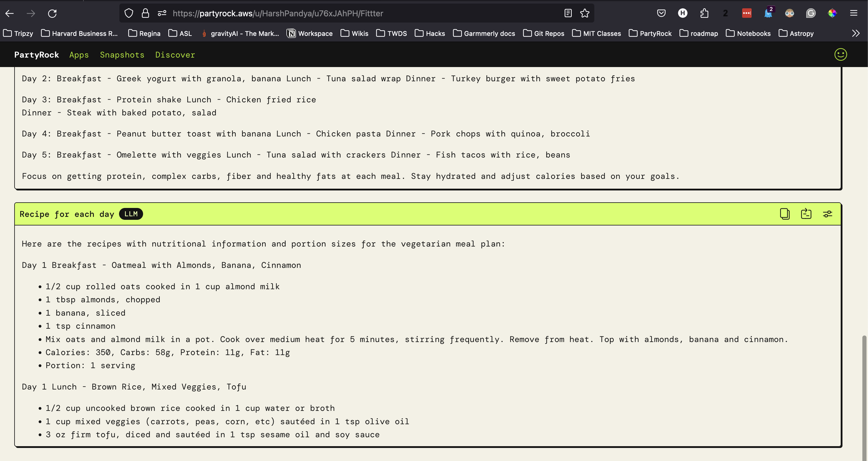Open the Pocket save icon
868x461 pixels.
pos(661,13)
